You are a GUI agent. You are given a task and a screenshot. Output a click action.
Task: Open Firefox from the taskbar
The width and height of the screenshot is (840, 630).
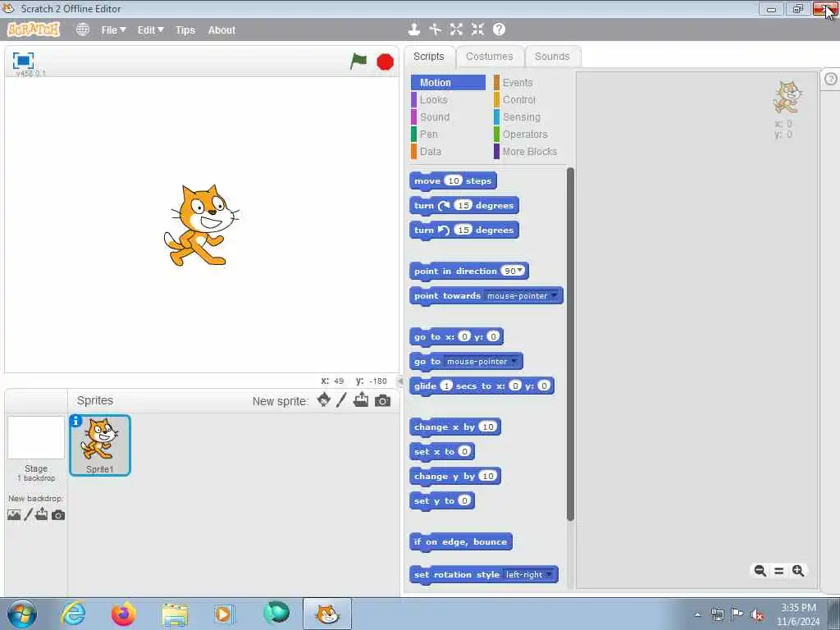(123, 614)
